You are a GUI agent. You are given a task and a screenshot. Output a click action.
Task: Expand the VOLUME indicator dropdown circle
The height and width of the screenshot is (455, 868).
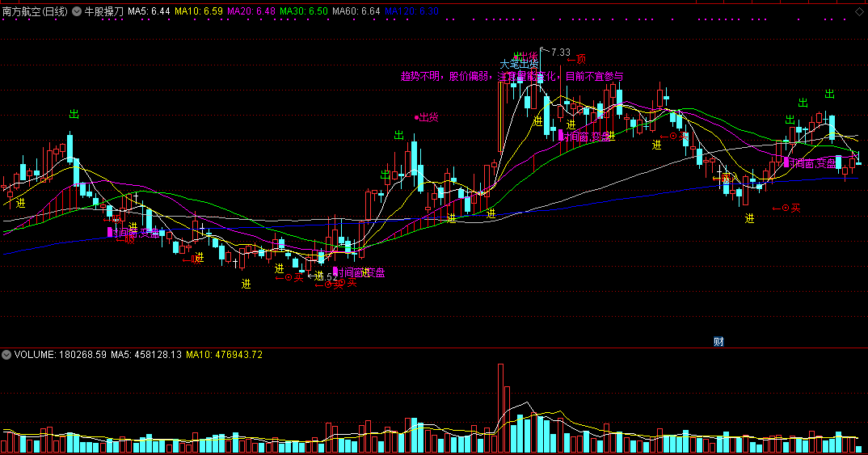pyautogui.click(x=6, y=355)
